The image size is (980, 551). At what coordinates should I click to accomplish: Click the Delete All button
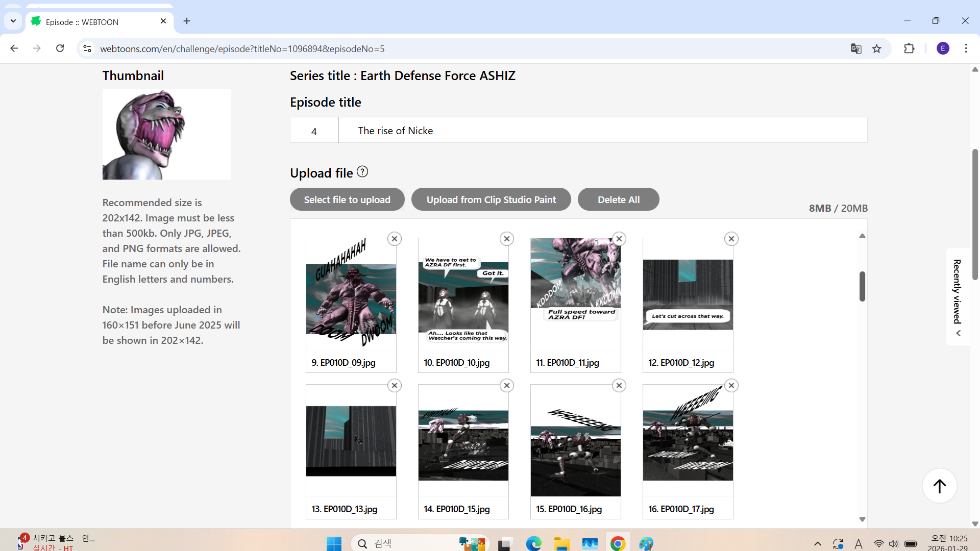tap(618, 199)
